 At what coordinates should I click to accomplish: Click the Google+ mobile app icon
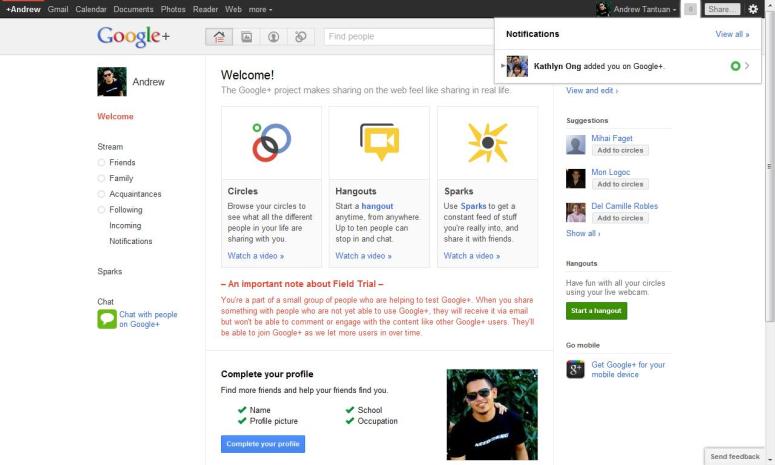575,369
